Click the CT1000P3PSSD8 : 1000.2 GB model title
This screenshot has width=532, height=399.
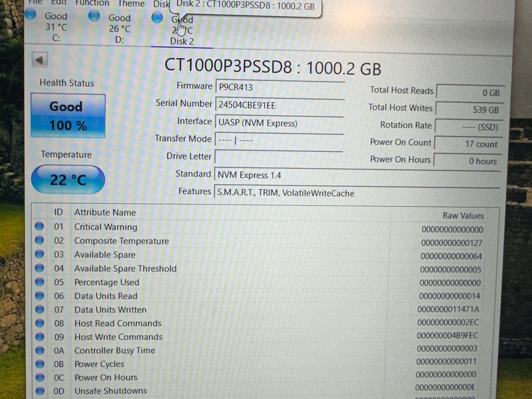tap(273, 66)
